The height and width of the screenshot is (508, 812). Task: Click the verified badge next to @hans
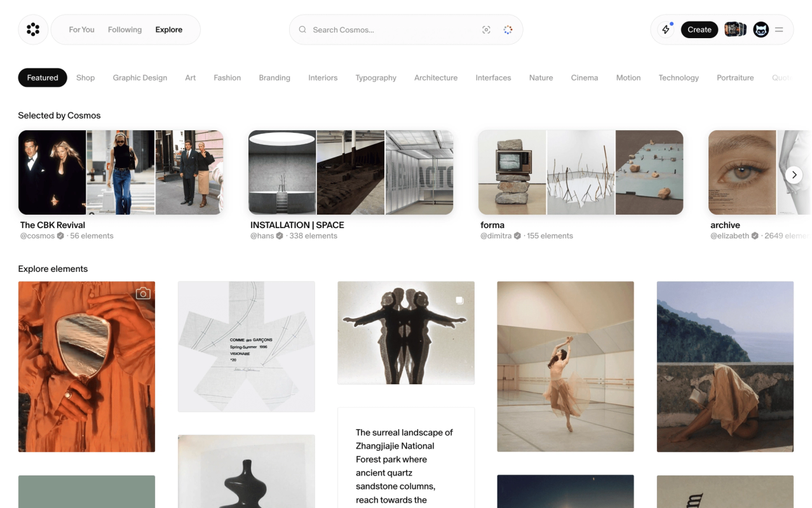280,236
